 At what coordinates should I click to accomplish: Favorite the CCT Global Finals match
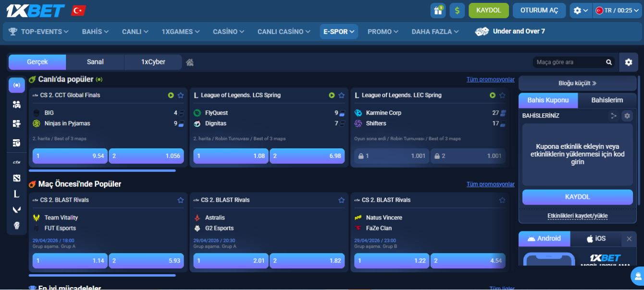(181, 95)
